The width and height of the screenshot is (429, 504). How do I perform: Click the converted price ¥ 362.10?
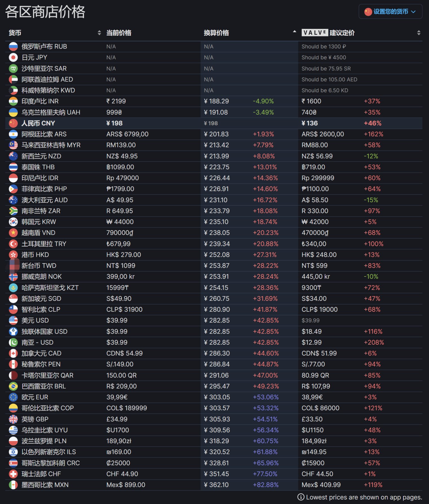click(x=217, y=485)
